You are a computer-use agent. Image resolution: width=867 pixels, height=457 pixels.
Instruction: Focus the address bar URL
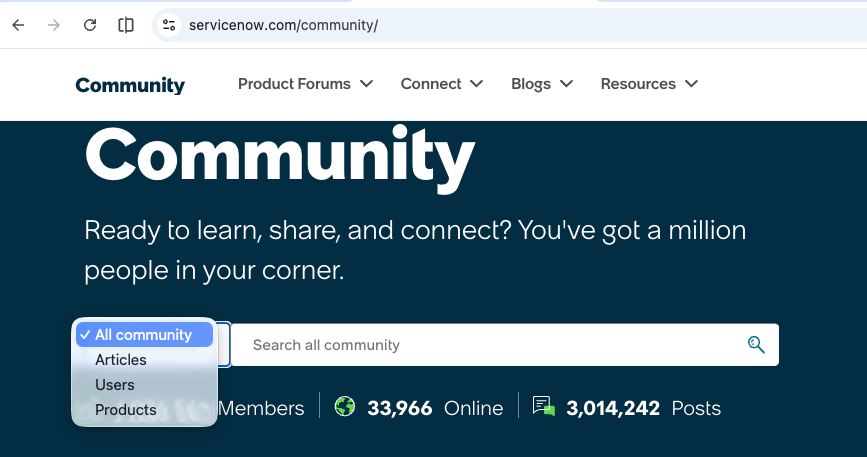[283, 25]
